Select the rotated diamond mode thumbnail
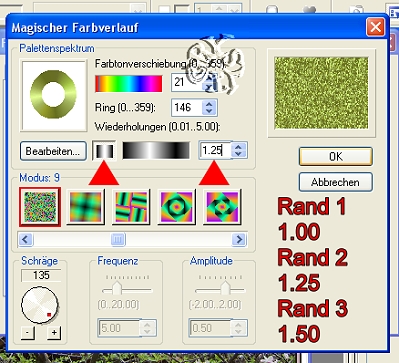The height and width of the screenshot is (363, 399). point(222,207)
